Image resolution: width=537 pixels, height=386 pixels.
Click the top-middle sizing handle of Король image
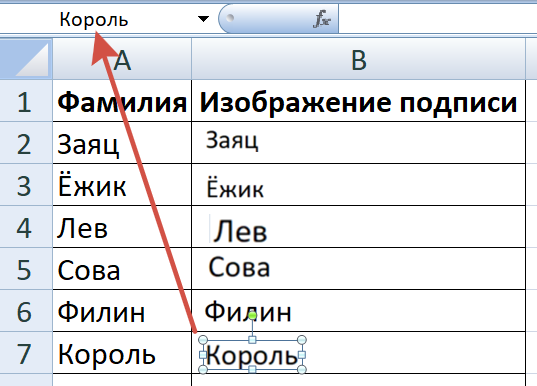click(x=252, y=340)
